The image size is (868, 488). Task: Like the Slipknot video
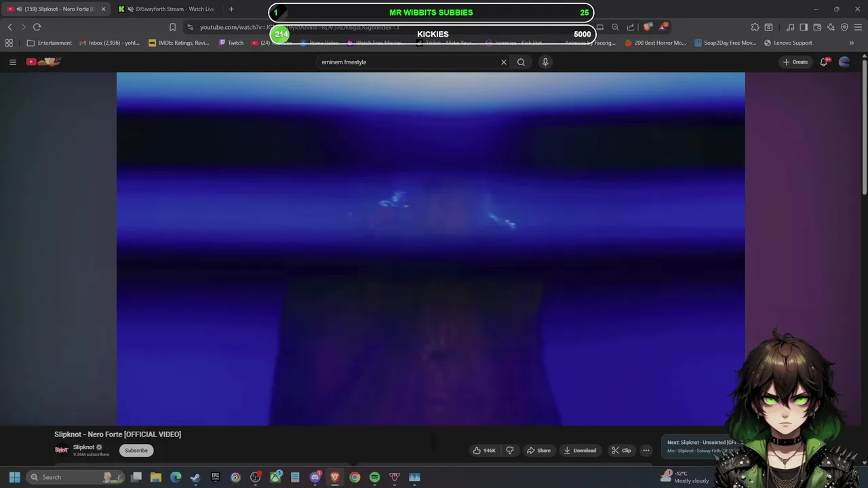tap(484, 450)
